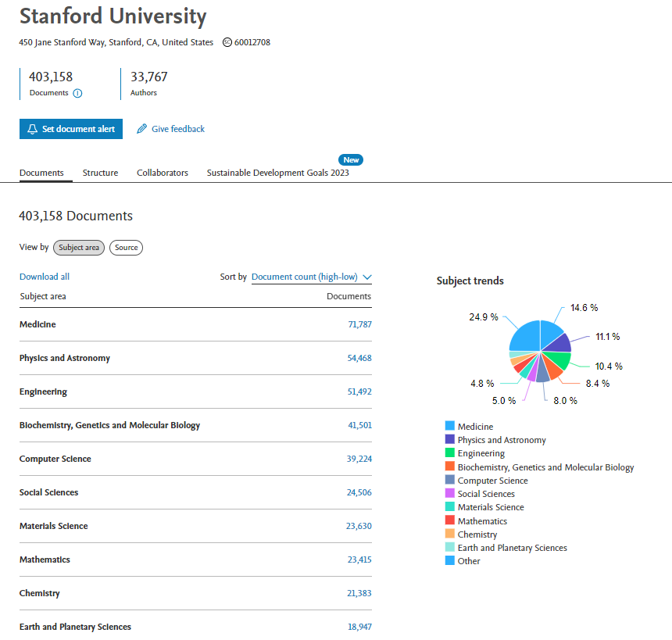Open the Collaborators tab
672x640 pixels.
163,173
